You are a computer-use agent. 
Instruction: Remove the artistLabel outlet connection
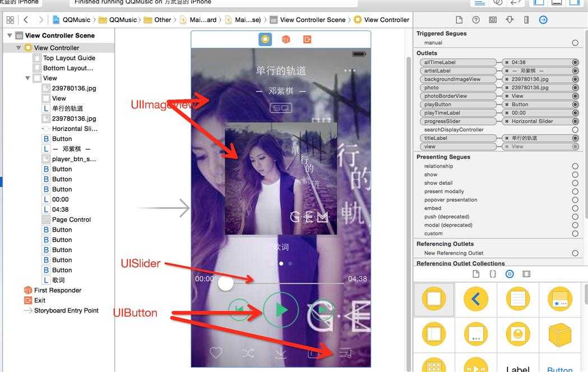507,71
